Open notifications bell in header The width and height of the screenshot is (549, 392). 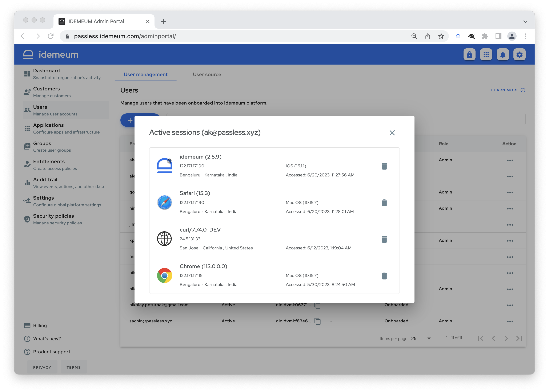click(503, 54)
